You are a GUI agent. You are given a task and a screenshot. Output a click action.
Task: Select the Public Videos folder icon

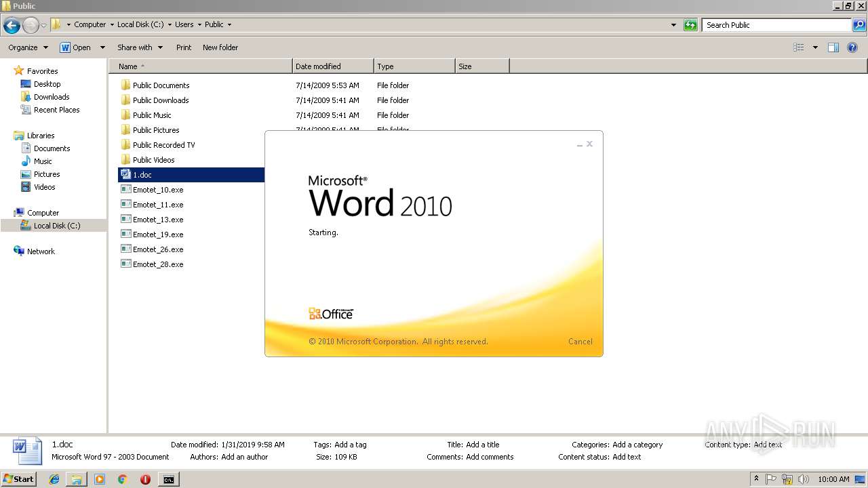(x=125, y=160)
